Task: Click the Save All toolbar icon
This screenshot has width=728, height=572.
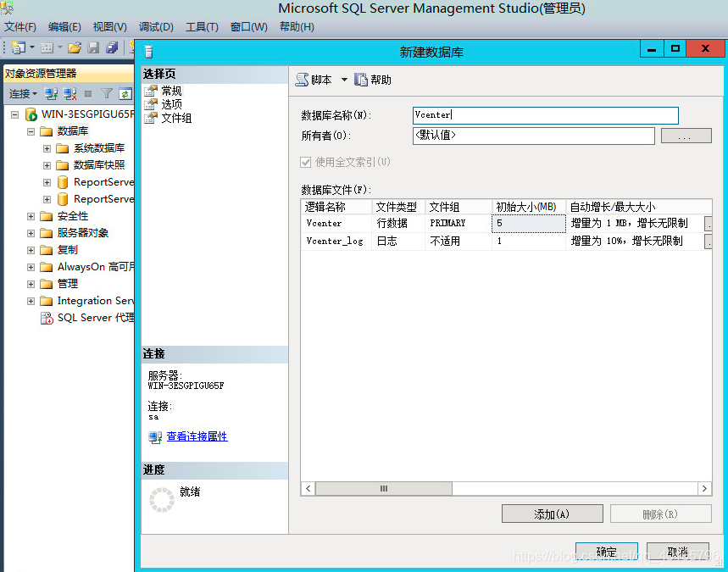Action: [112, 47]
